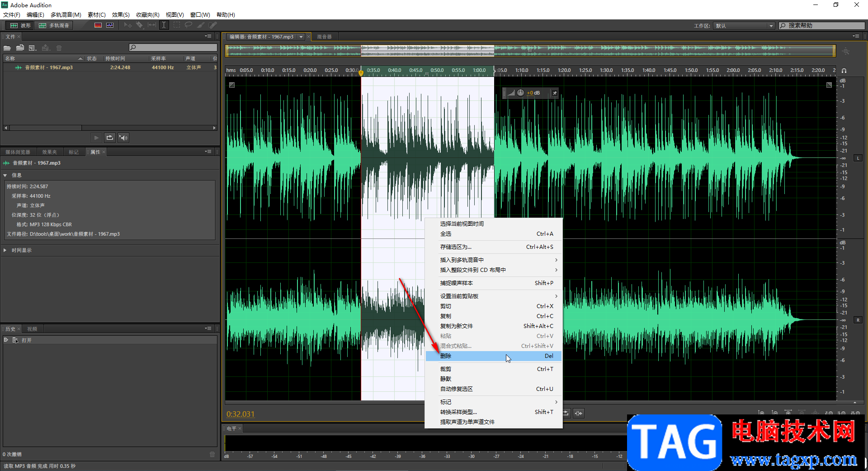Viewport: 868px width, 471px height.
Task: Open the 效果(S) menu
Action: [121, 15]
